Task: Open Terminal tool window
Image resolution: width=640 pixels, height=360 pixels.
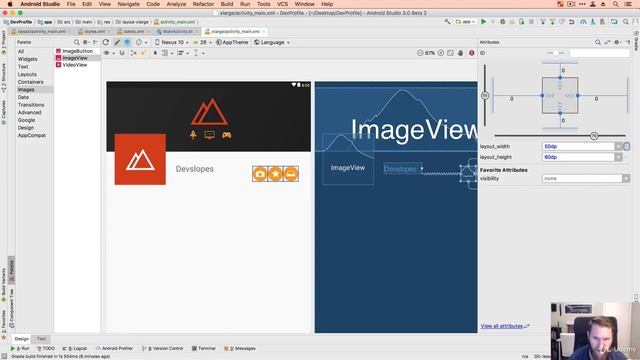Action: [204, 349]
